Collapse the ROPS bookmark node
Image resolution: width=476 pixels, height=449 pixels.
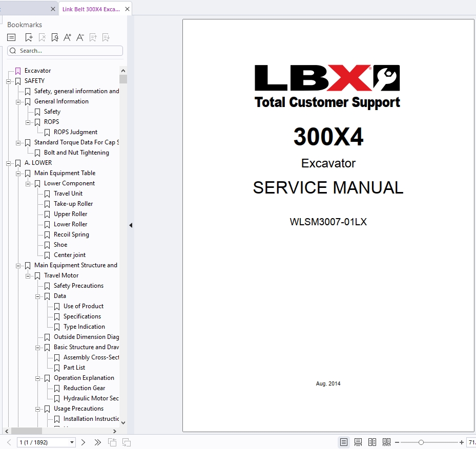click(28, 122)
